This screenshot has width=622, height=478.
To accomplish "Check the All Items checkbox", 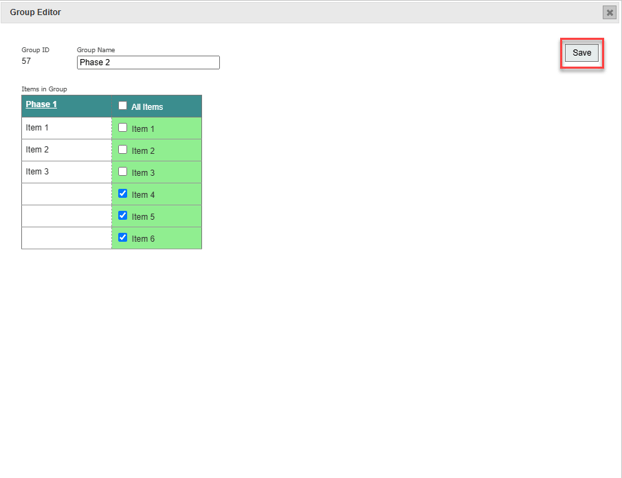I will point(123,106).
